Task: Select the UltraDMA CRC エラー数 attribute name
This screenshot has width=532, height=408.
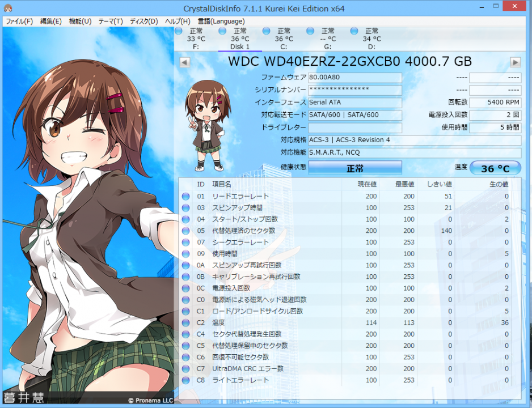Action: [x=248, y=369]
